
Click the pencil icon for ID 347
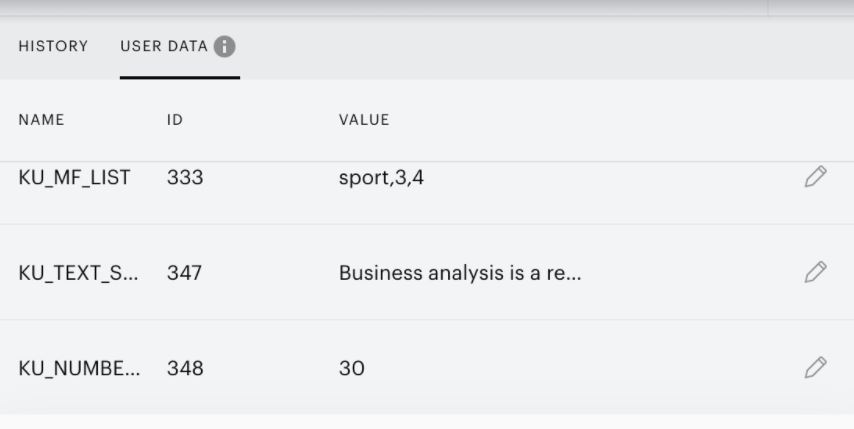815,272
